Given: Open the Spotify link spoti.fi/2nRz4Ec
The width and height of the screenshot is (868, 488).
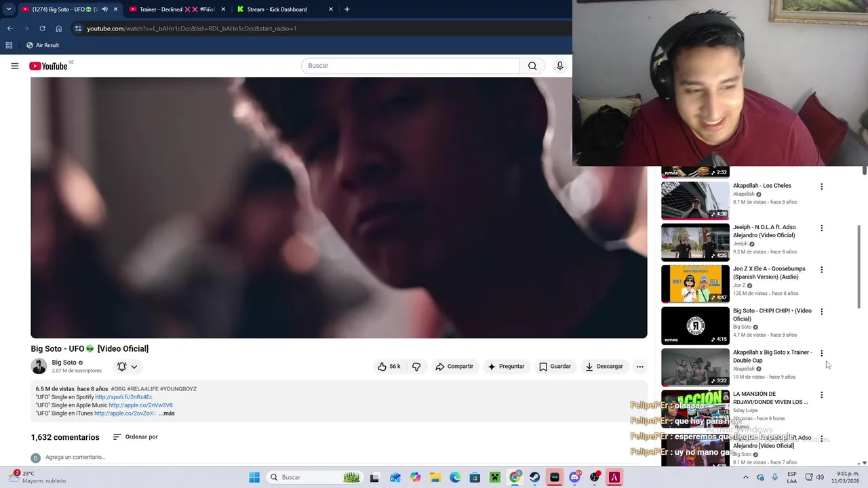Looking at the screenshot, I should click(123, 397).
